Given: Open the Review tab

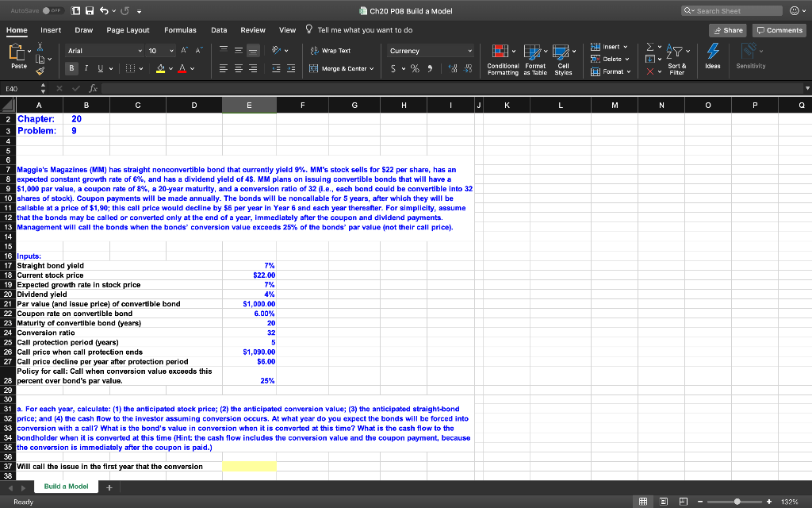Looking at the screenshot, I should coord(253,29).
